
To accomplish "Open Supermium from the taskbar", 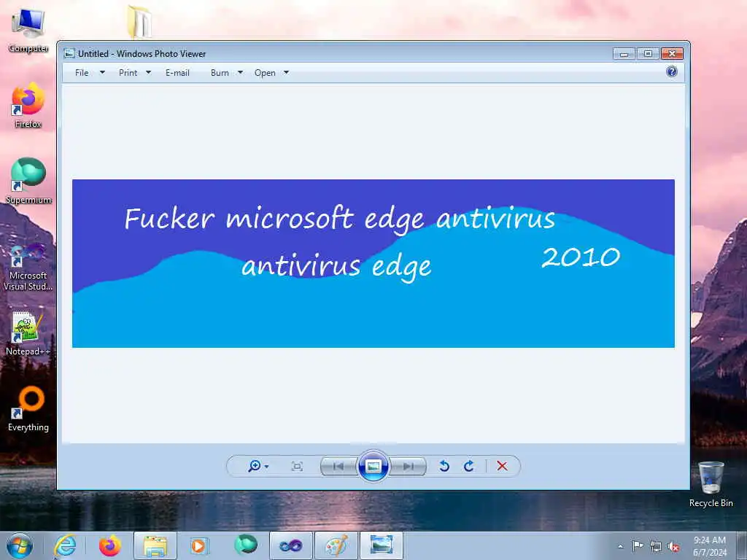I will (x=246, y=545).
